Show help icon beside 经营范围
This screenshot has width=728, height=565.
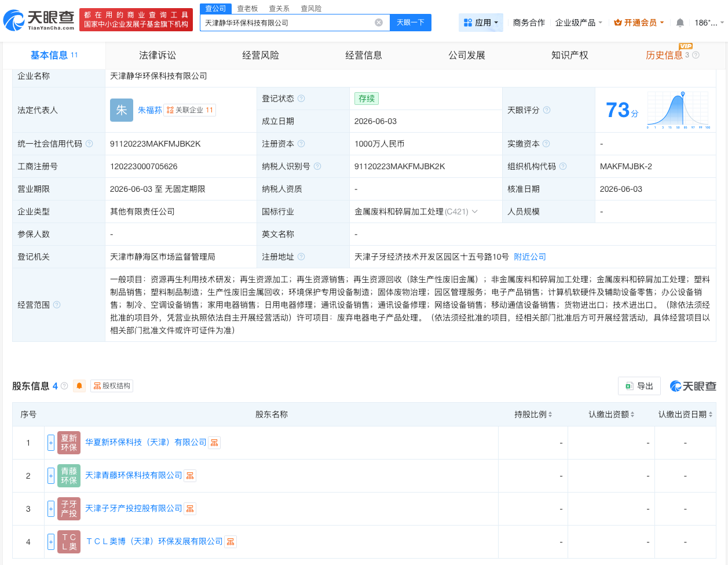coord(57,305)
